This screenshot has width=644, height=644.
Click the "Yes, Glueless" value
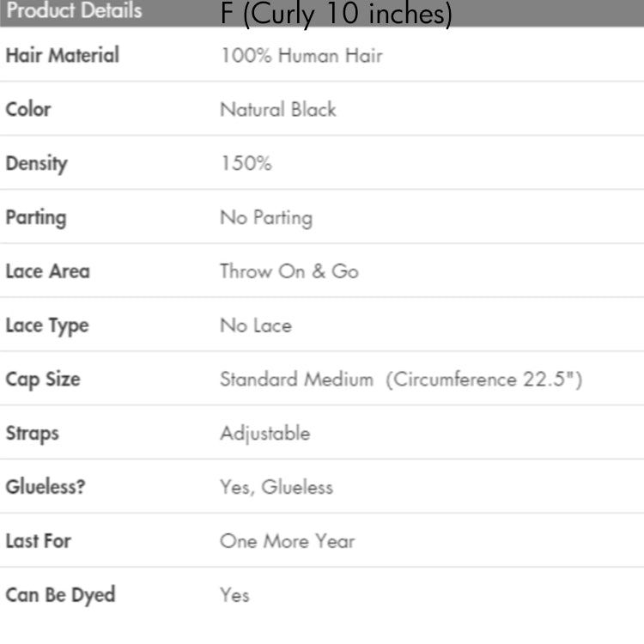(x=276, y=487)
